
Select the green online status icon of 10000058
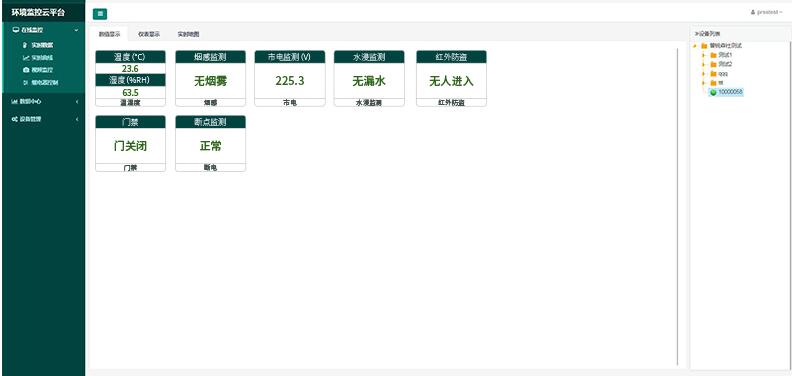(713, 92)
